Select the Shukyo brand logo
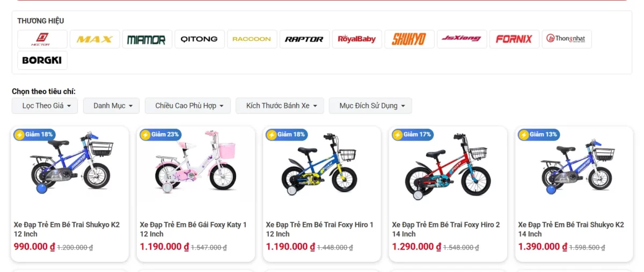The height and width of the screenshot is (272, 644). pyautogui.click(x=409, y=39)
